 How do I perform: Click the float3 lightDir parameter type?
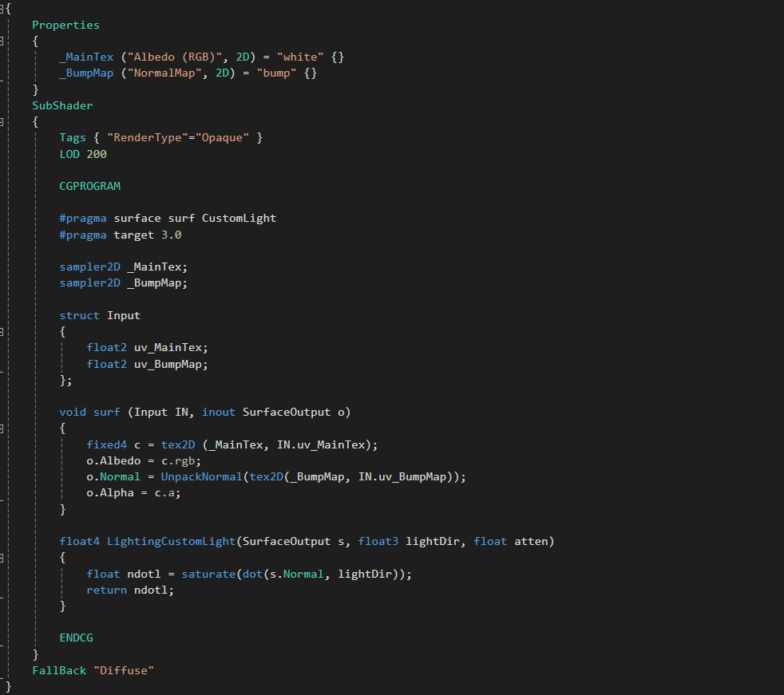(x=378, y=542)
